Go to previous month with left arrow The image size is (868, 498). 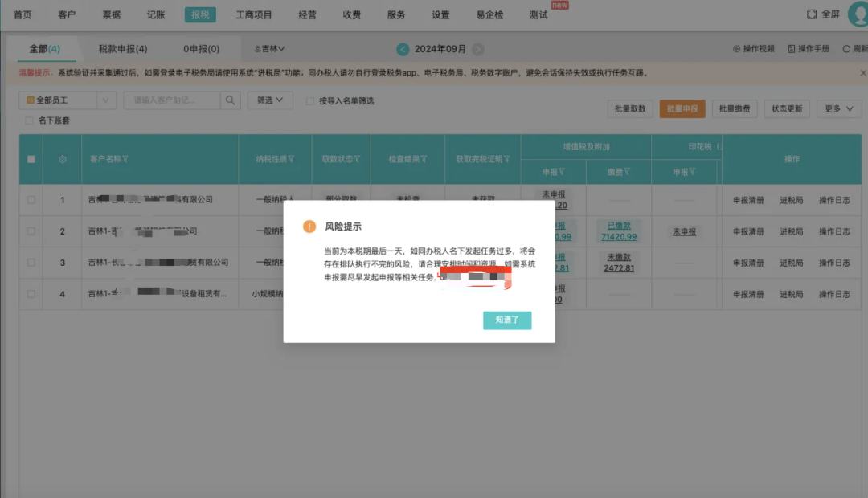pos(403,49)
